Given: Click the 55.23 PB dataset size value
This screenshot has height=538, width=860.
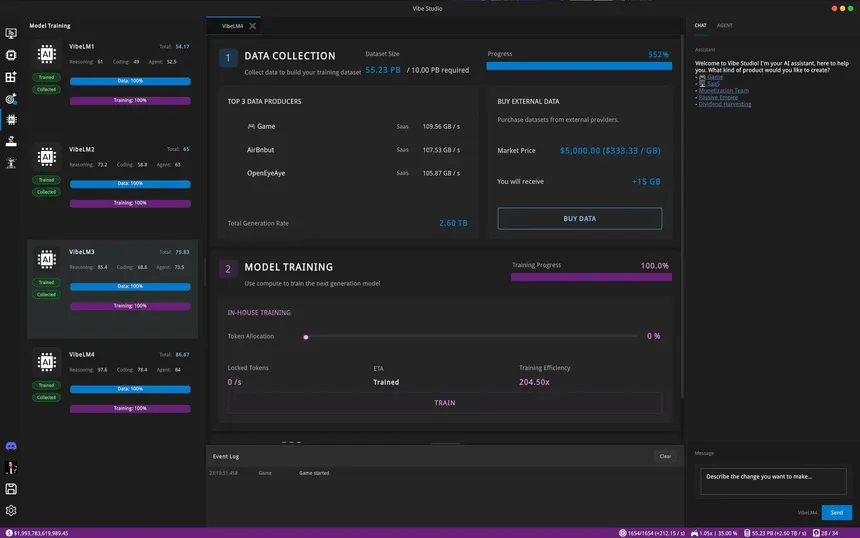Looking at the screenshot, I should point(383,70).
